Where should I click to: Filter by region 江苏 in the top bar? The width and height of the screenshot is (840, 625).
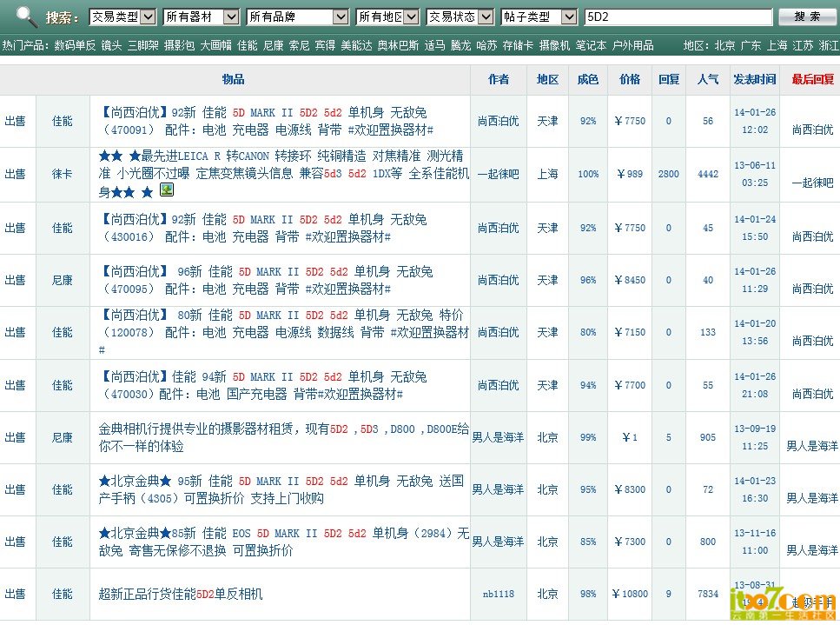[x=803, y=45]
